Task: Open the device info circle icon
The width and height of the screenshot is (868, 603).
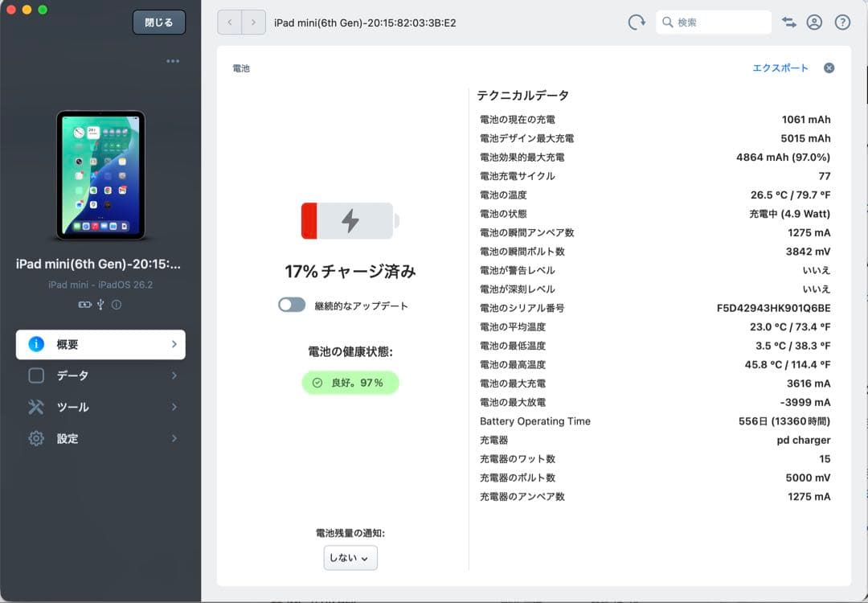Action: (117, 304)
